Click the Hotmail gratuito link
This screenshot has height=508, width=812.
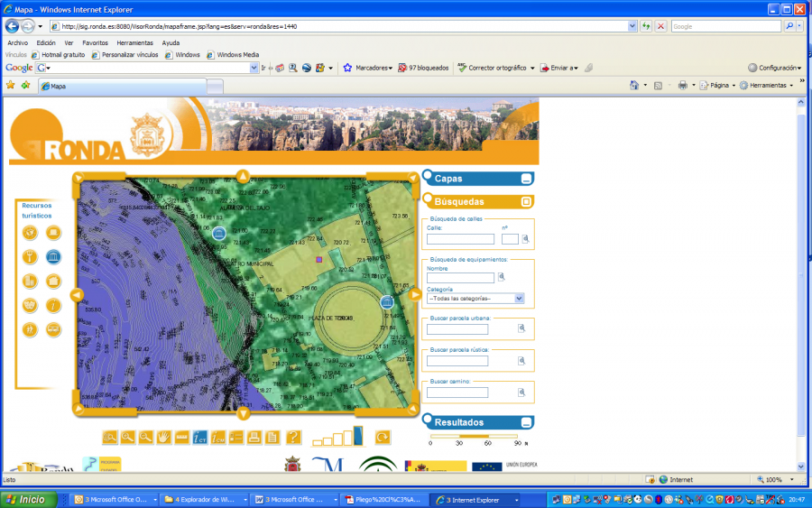click(x=62, y=55)
